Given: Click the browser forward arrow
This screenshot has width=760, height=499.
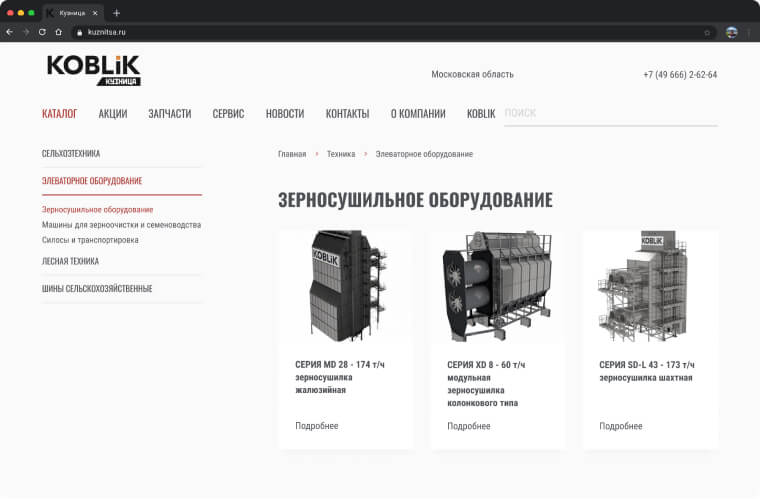Looking at the screenshot, I should [x=26, y=32].
